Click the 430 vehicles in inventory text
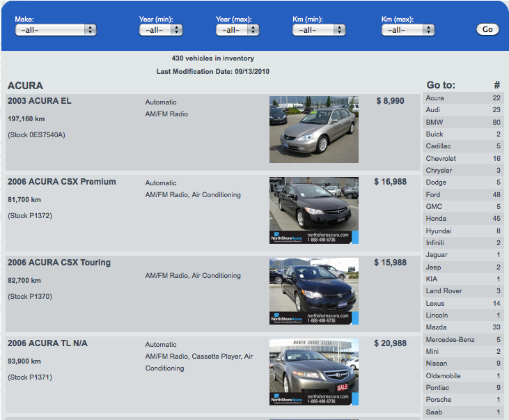Image resolution: width=509 pixels, height=420 pixels. pos(213,59)
